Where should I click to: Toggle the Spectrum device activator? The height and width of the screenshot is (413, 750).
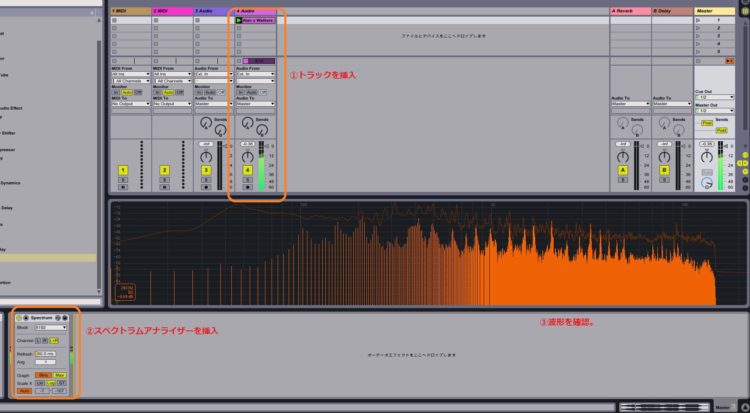19,318
